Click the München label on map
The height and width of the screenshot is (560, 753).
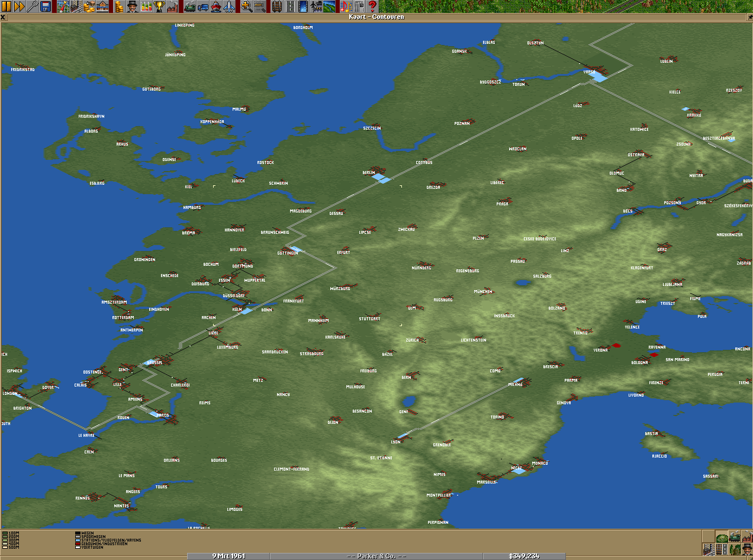pos(483,291)
